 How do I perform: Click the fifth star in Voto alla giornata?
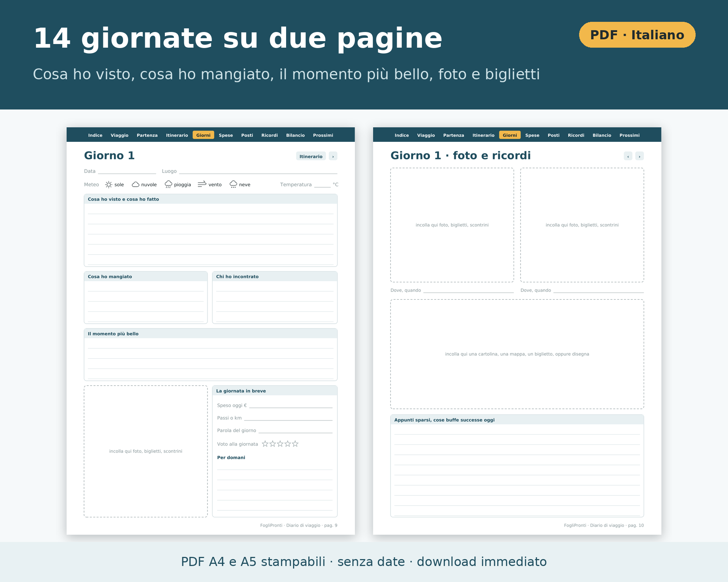click(x=295, y=444)
